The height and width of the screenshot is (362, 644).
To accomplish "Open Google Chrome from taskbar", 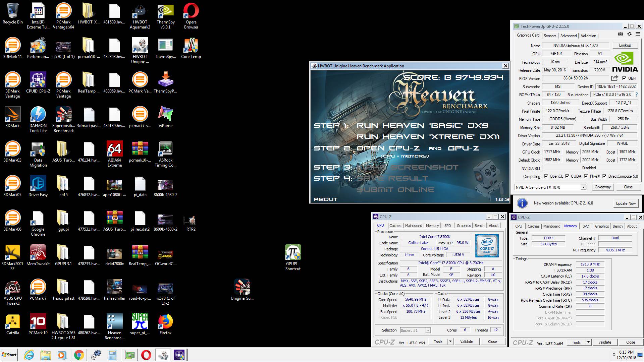I will tap(79, 355).
